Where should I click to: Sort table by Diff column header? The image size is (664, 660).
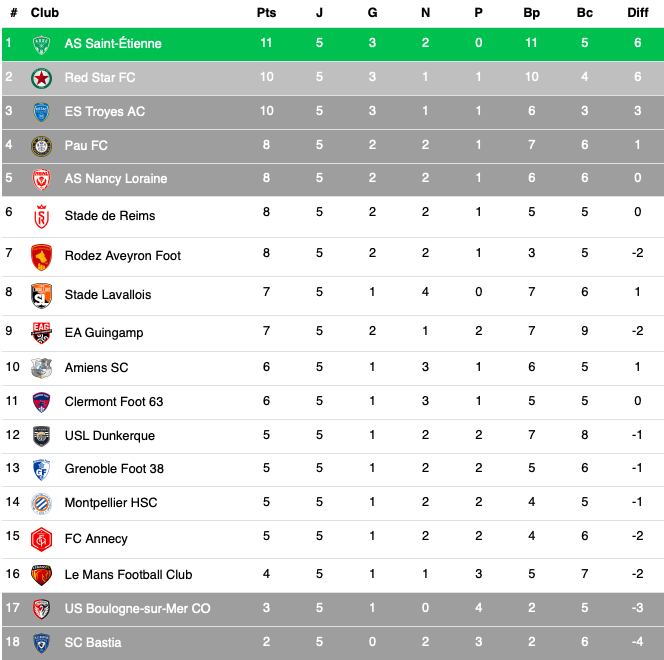pyautogui.click(x=638, y=13)
